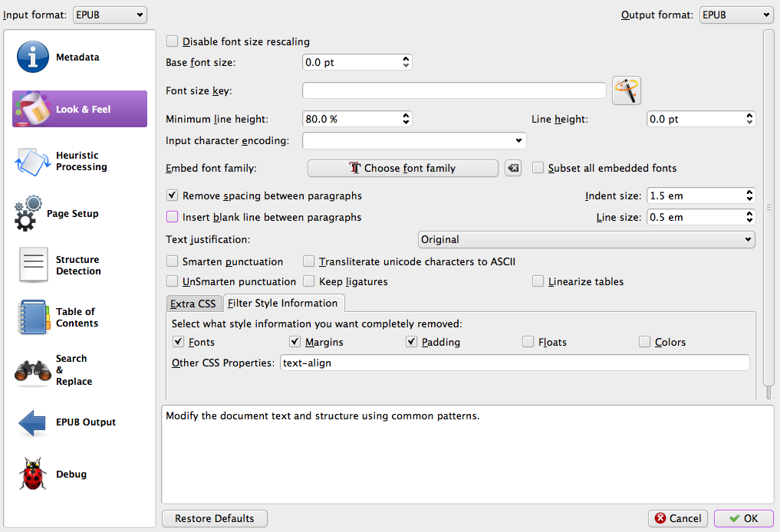Open Search & Replace binoculars icon
This screenshot has width=780, height=532.
point(33,370)
